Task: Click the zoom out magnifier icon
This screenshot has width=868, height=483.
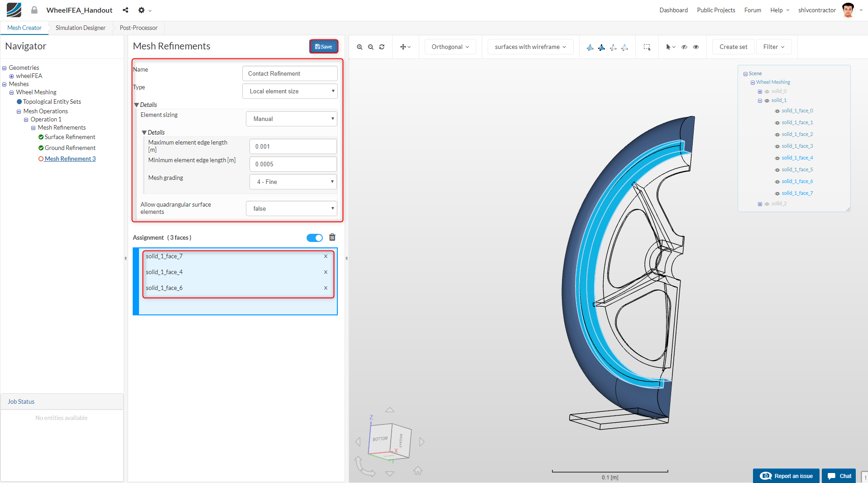Action: tap(371, 47)
